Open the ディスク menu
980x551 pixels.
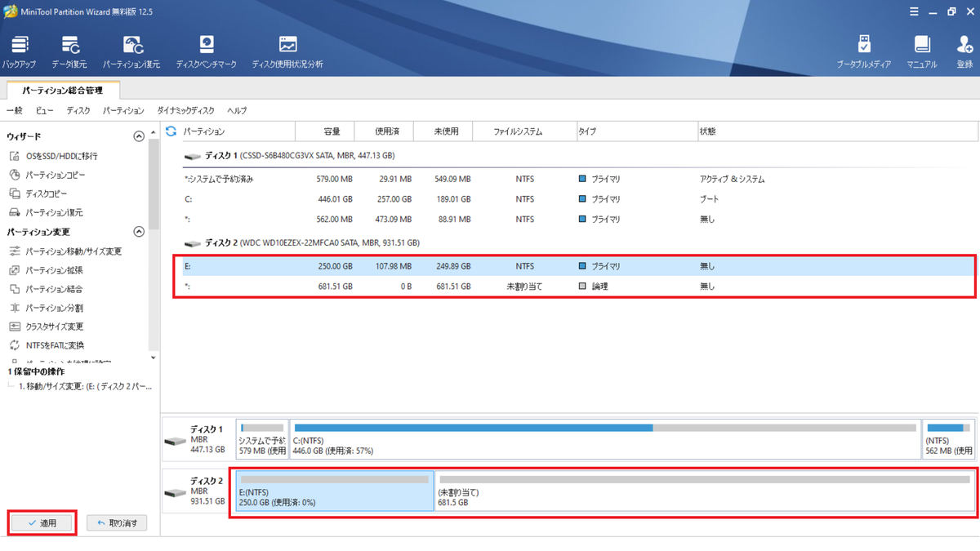coord(78,110)
